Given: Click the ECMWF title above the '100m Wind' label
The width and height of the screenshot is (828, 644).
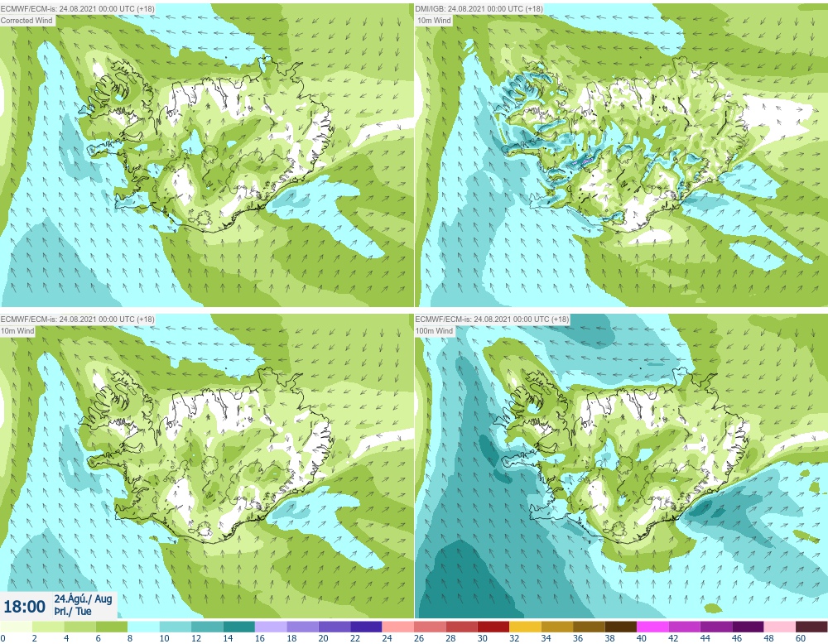Looking at the screenshot, I should [492, 320].
